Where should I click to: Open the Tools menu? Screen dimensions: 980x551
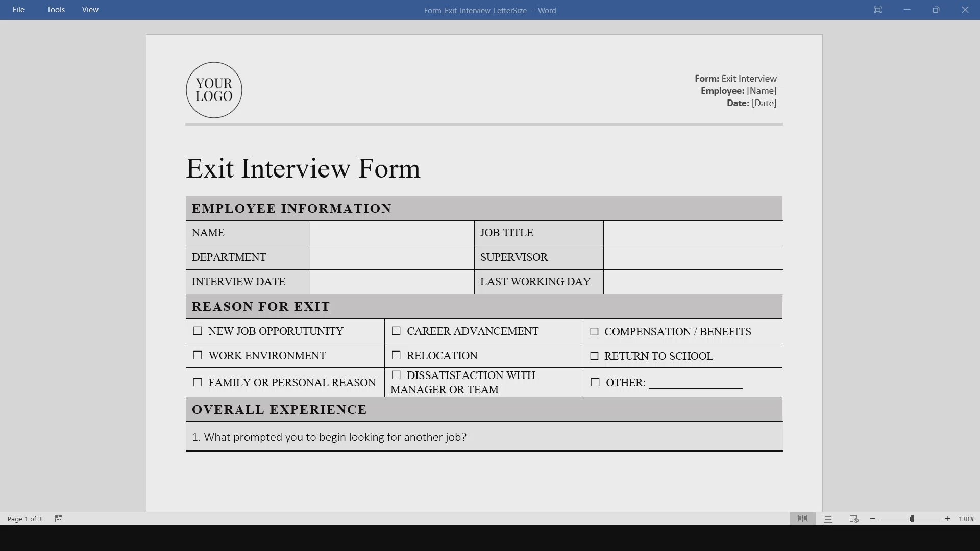pyautogui.click(x=56, y=10)
